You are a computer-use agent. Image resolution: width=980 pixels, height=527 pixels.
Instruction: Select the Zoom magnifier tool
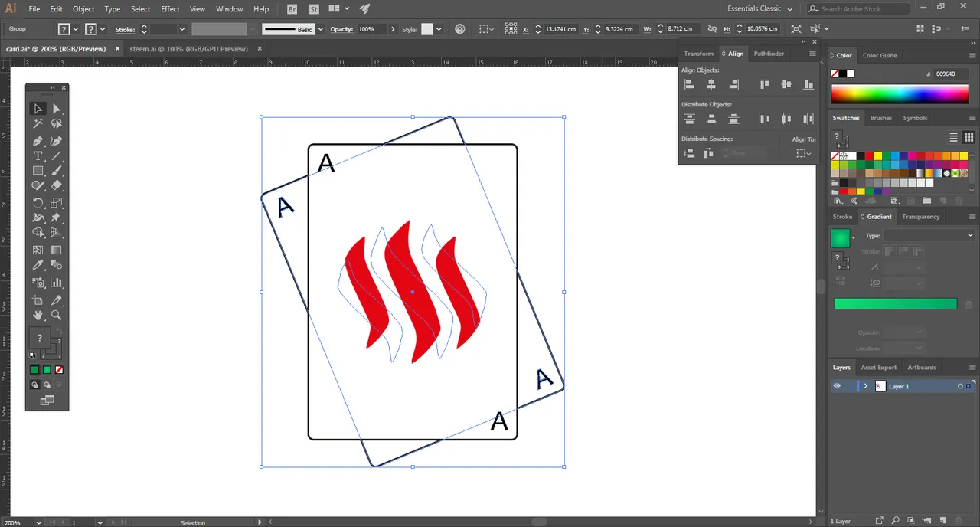57,315
